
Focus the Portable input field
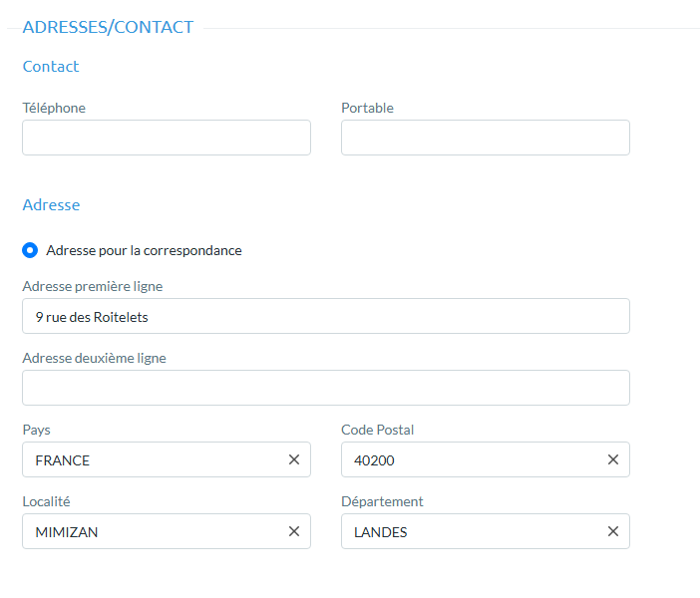coord(486,138)
